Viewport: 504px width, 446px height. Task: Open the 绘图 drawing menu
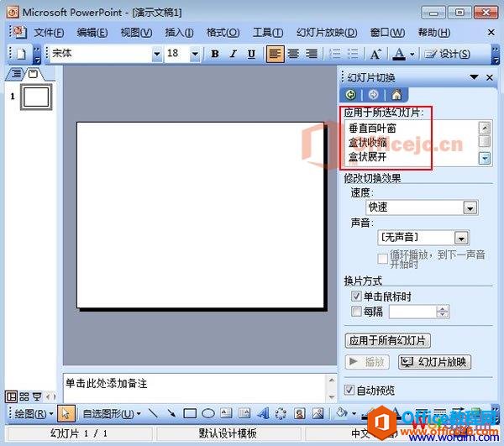pos(34,413)
